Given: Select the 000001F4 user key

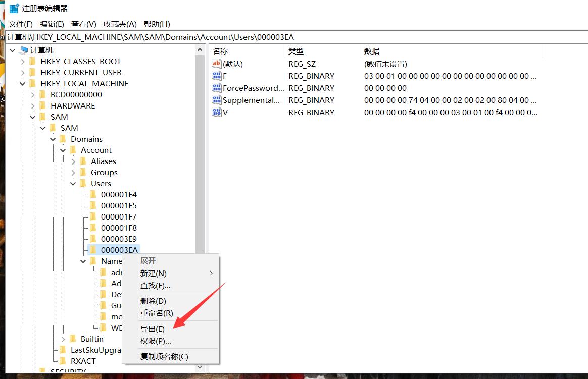Looking at the screenshot, I should tap(118, 195).
